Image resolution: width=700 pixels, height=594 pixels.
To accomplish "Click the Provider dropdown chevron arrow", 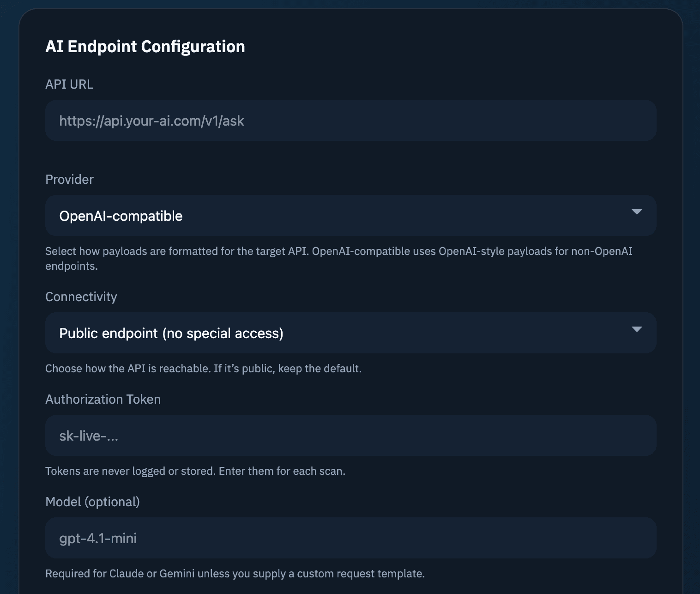I will coord(637,213).
